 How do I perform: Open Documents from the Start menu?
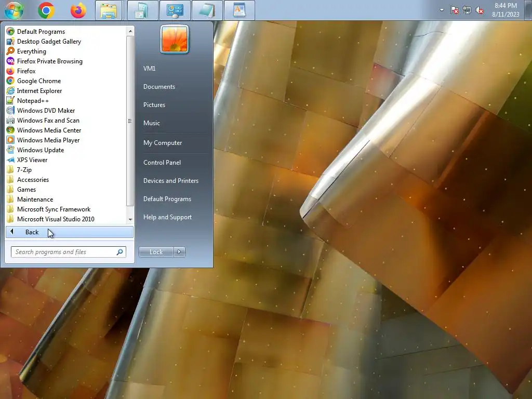(159, 87)
